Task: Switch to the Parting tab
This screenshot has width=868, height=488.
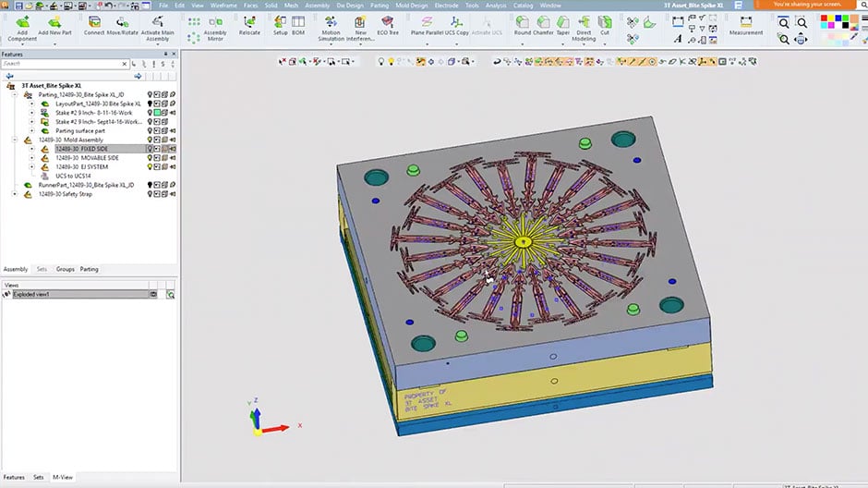Action: tap(90, 269)
